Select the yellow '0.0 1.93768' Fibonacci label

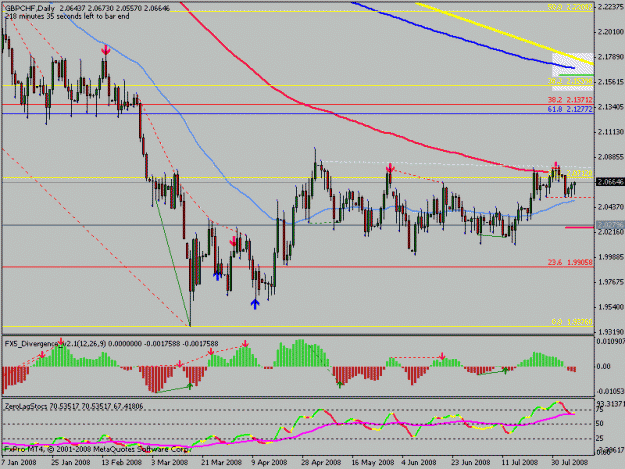(572, 322)
